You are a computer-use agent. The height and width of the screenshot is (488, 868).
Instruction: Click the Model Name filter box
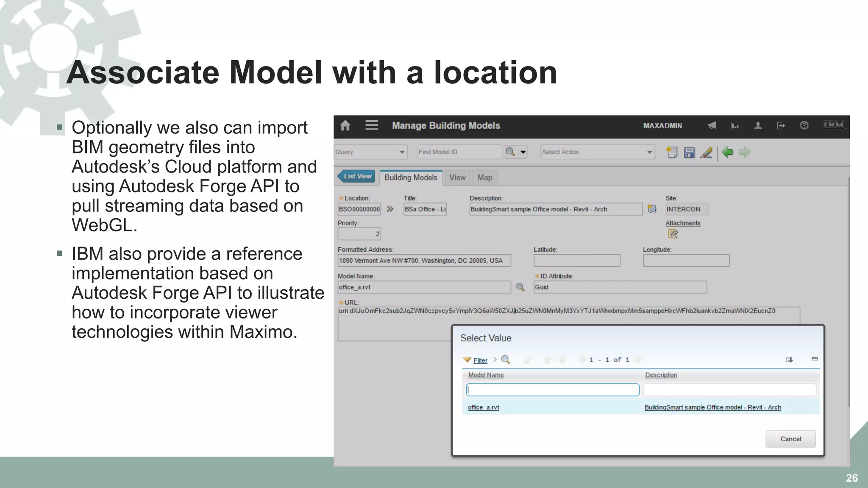[553, 390]
